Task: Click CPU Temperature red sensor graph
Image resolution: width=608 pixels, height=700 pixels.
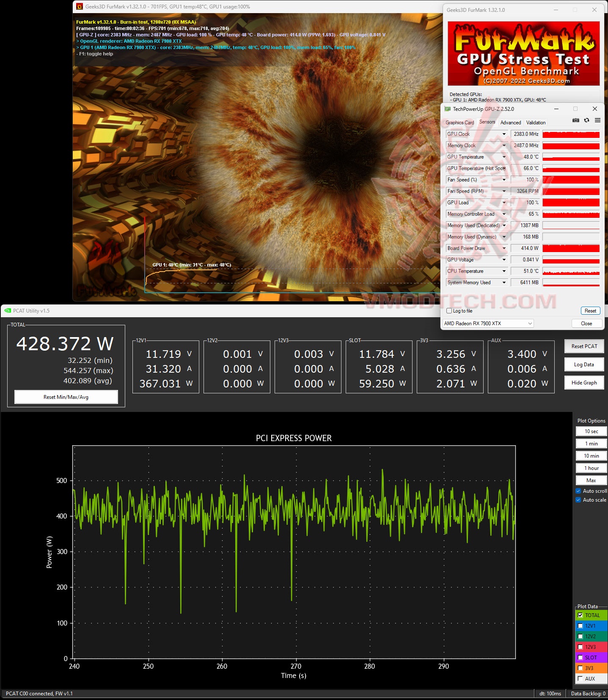Action: (x=571, y=271)
